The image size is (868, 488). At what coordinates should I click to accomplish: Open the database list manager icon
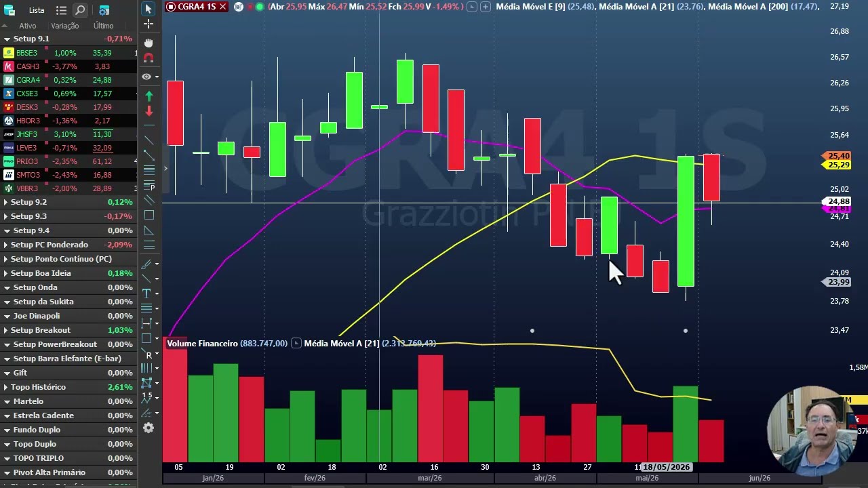point(9,10)
